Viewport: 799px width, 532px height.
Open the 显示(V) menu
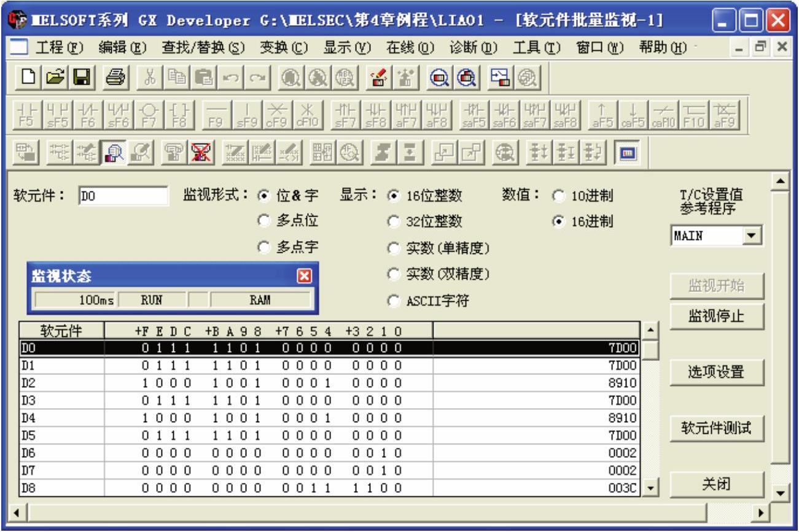(x=346, y=47)
